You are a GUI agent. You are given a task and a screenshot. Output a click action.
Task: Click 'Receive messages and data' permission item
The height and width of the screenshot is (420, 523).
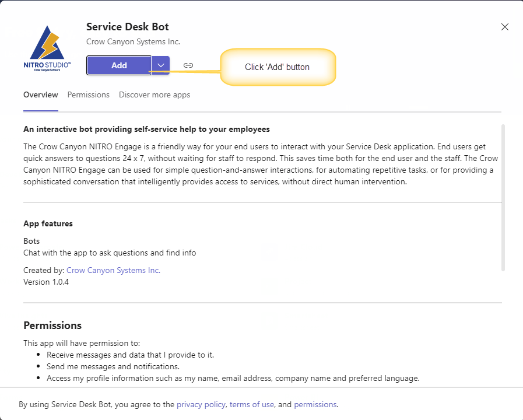pos(130,355)
